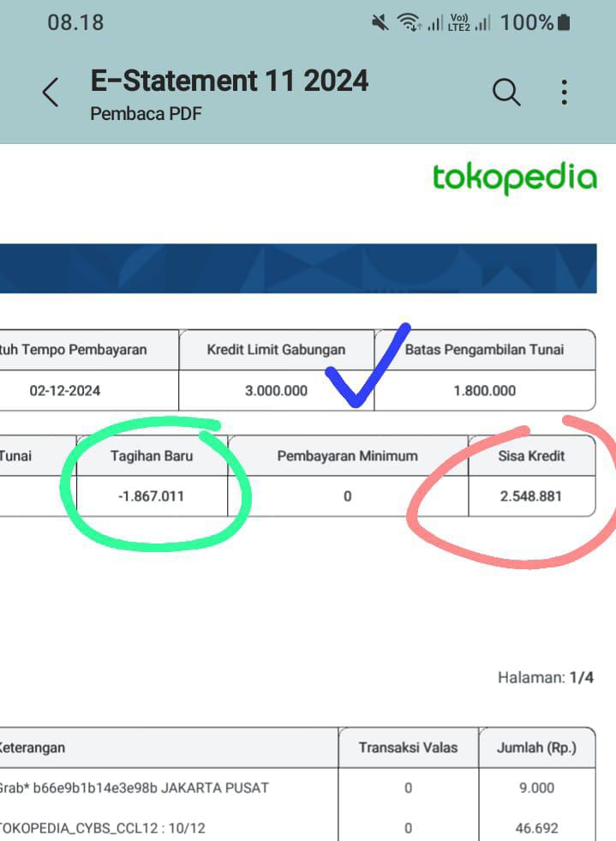This screenshot has height=841, width=616.
Task: Open the search magnifier icon
Action: (506, 93)
